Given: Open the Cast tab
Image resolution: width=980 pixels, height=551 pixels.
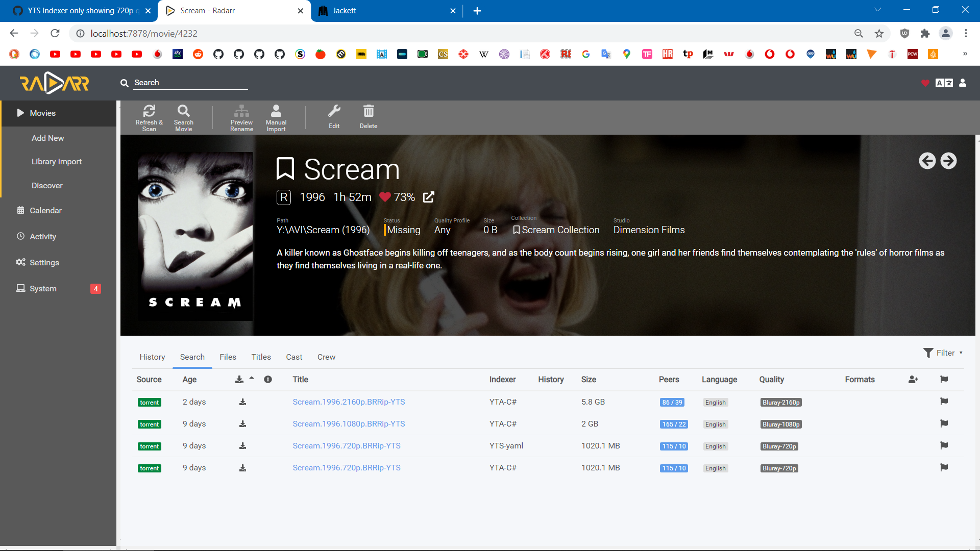Looking at the screenshot, I should [x=294, y=357].
